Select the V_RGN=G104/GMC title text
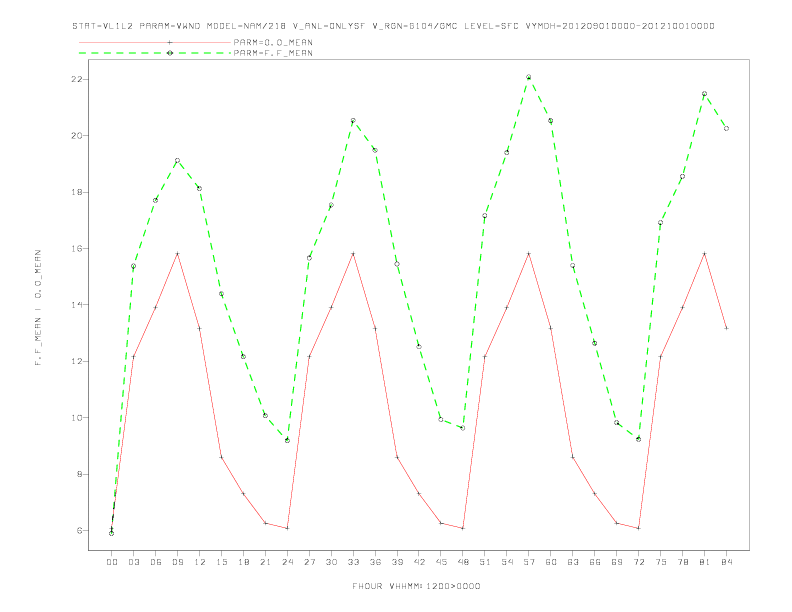792x612 pixels. (415, 26)
